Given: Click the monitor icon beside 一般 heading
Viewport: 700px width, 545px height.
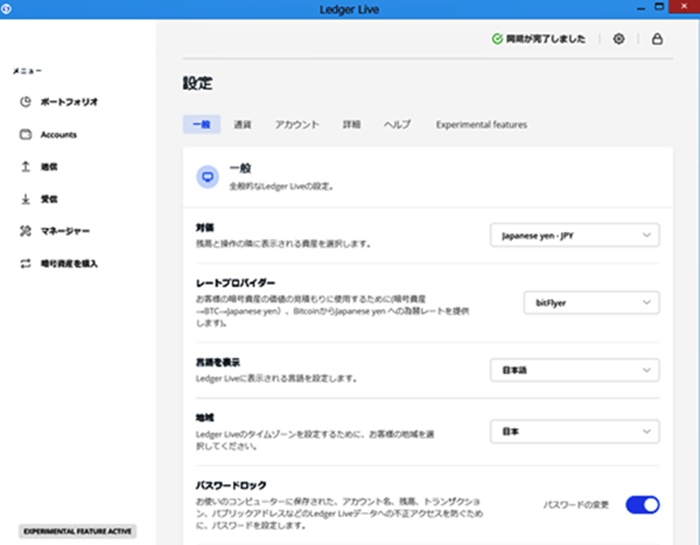Looking at the screenshot, I should [x=208, y=177].
